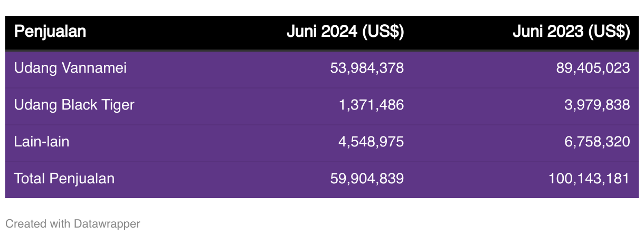644x236 pixels.
Task: Select the Total Penjualan row label
Action: click(64, 179)
